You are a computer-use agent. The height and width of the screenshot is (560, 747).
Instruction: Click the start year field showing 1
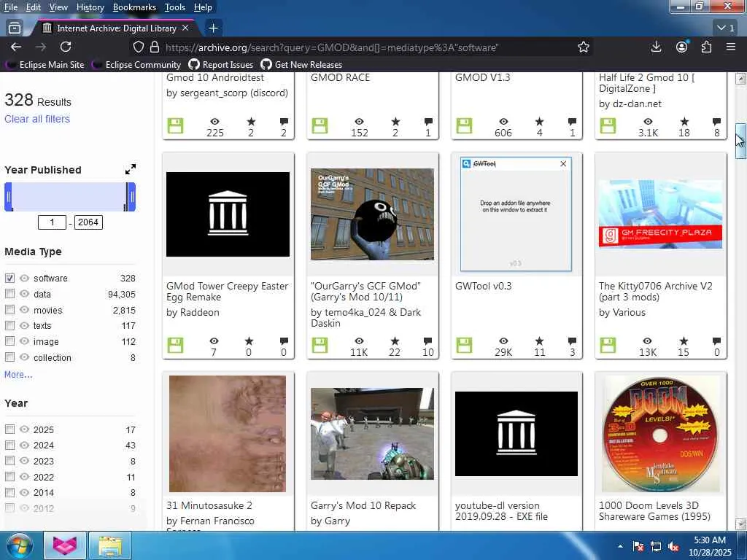(52, 222)
